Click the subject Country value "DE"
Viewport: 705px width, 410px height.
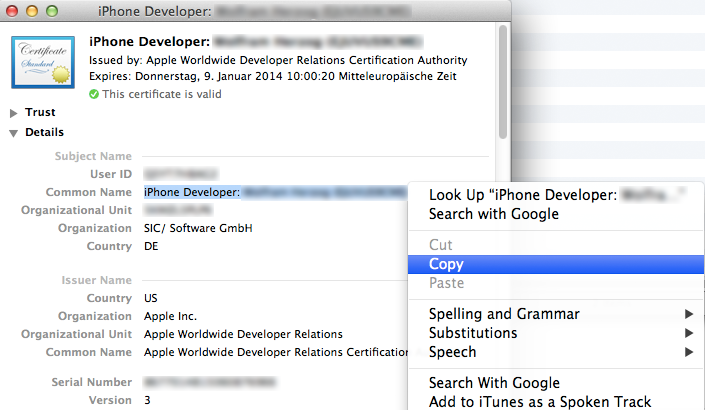point(151,246)
